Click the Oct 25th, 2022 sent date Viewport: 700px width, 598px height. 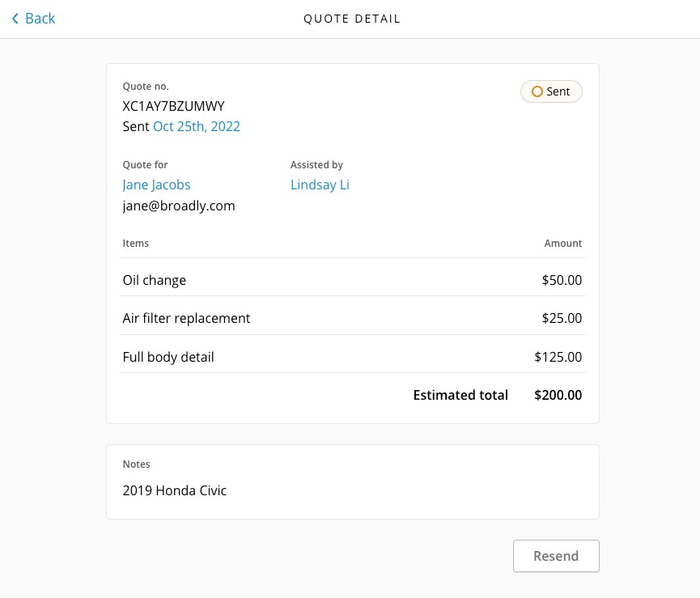point(196,126)
